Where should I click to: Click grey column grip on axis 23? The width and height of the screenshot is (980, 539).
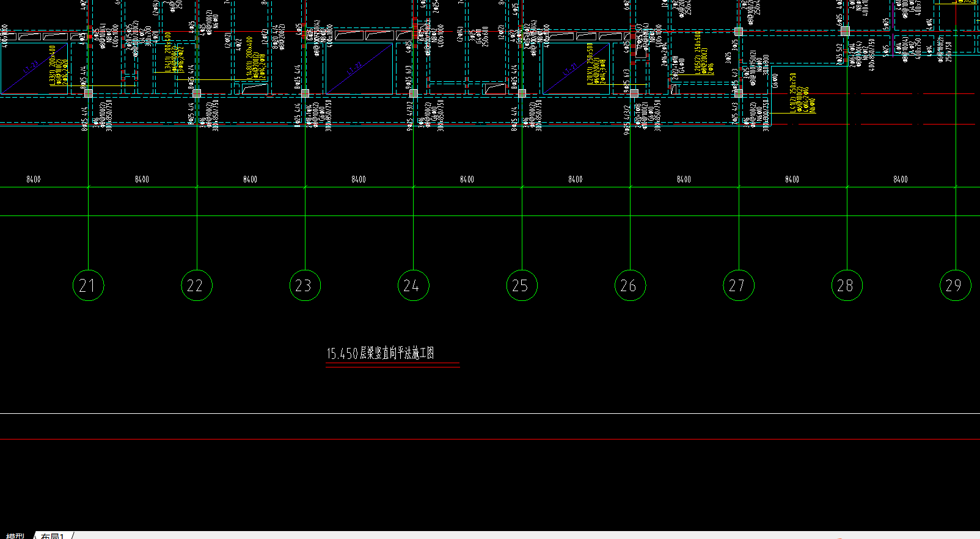point(305,93)
